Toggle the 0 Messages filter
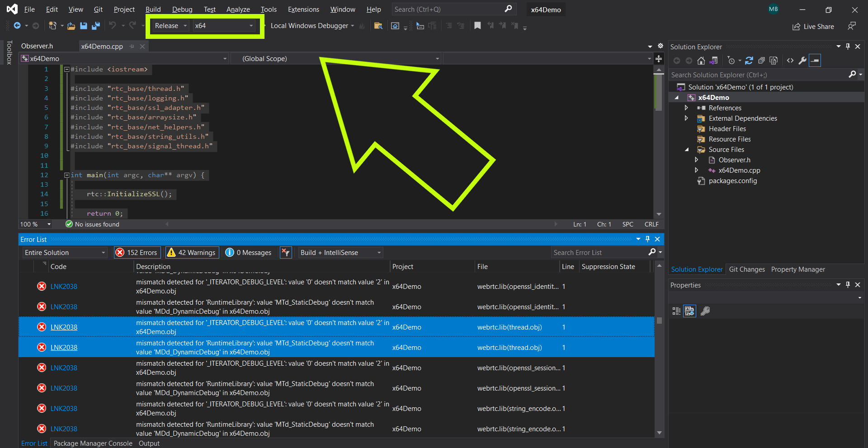This screenshot has width=868, height=448. [x=249, y=253]
